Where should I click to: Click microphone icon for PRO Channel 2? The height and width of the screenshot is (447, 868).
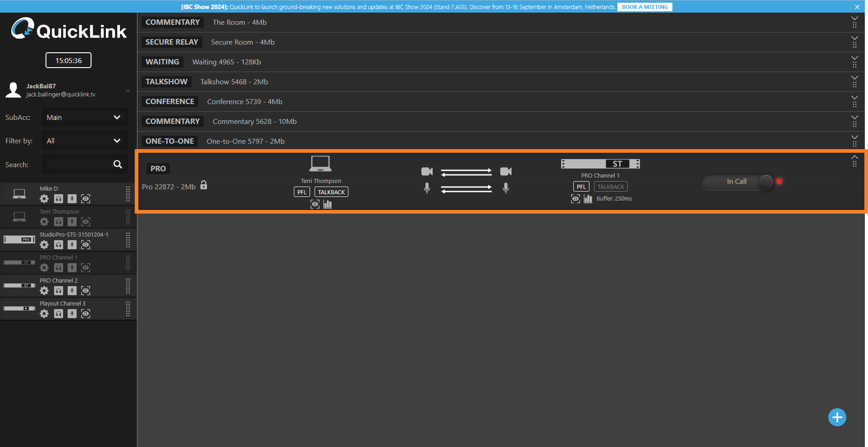coord(72,291)
